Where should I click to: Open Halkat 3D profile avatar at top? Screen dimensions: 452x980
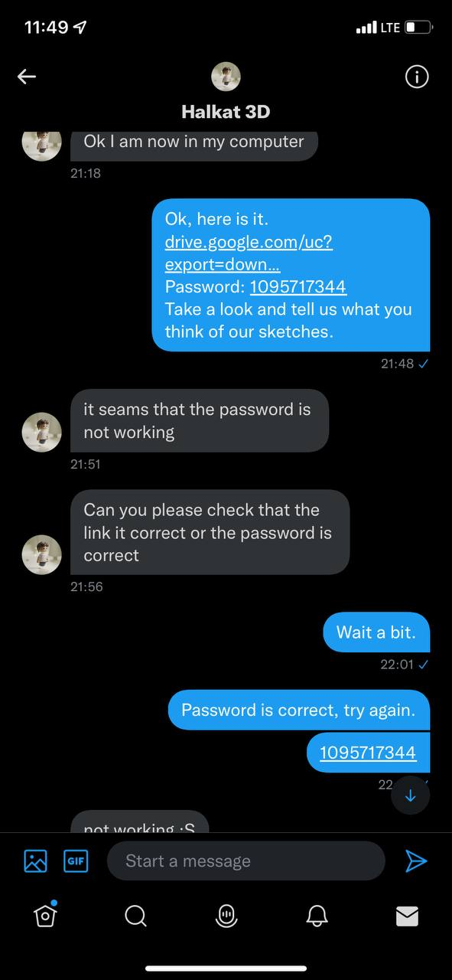point(226,76)
